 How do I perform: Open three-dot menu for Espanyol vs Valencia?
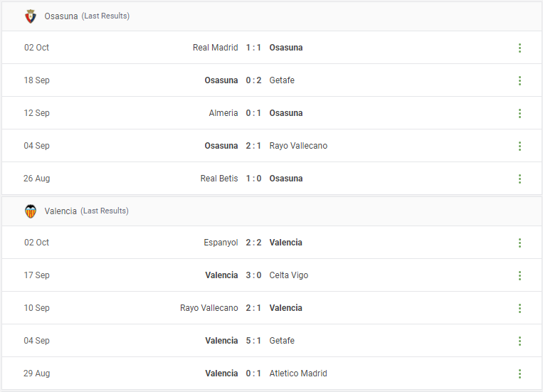pos(520,243)
